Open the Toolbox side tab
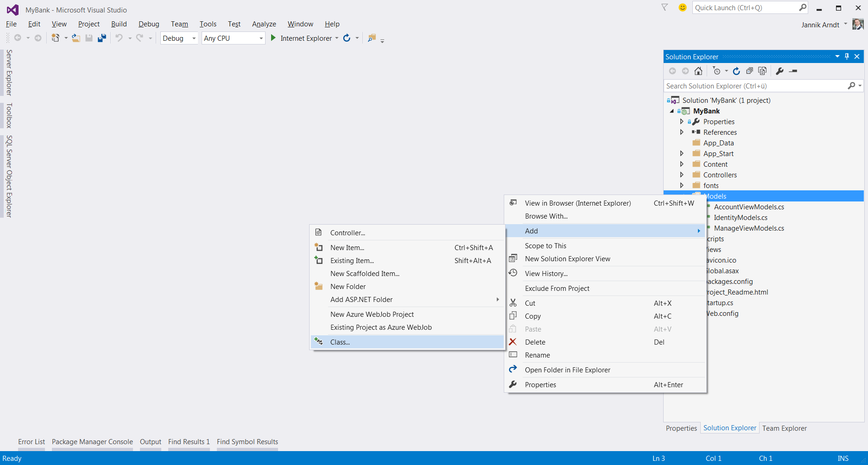Image resolution: width=868 pixels, height=465 pixels. 9,115
